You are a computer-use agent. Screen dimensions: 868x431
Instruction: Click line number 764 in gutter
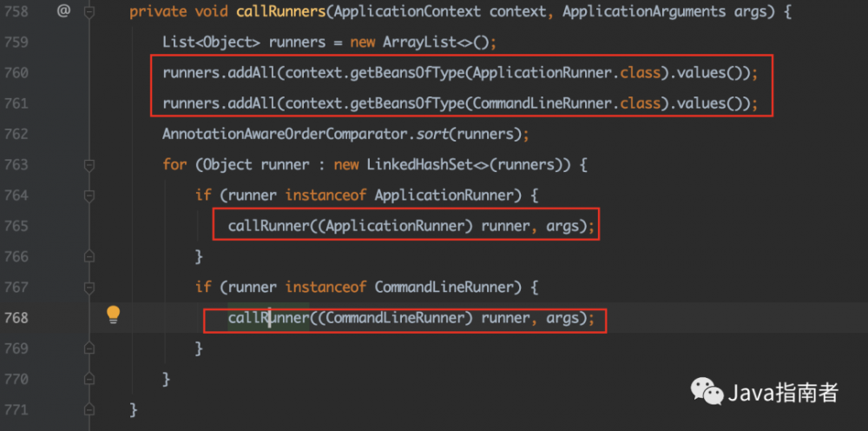pyautogui.click(x=16, y=196)
